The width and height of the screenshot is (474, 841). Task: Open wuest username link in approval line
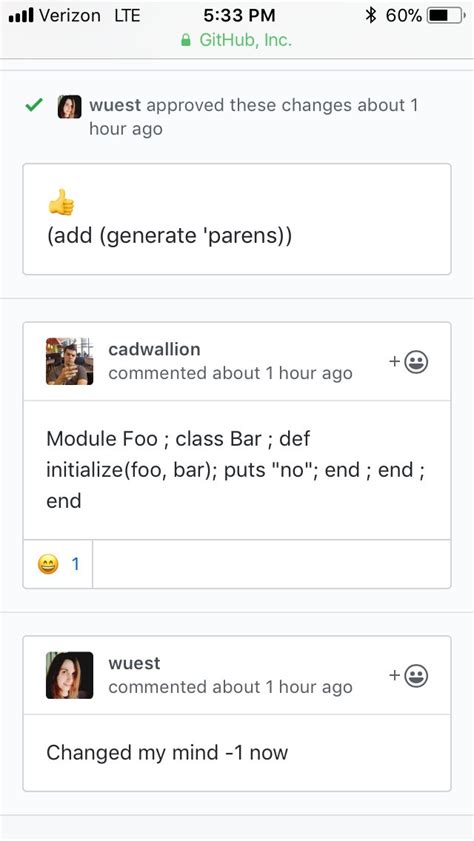pyautogui.click(x=115, y=105)
